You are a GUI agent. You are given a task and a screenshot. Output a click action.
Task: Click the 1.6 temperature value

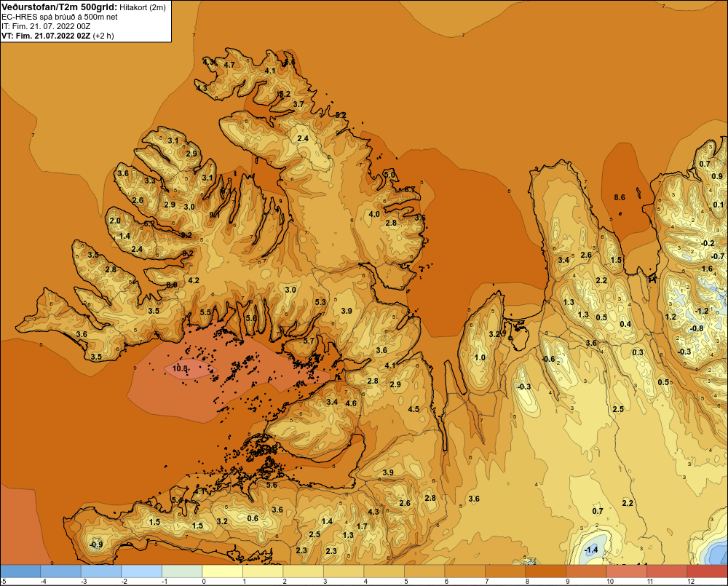(707, 269)
